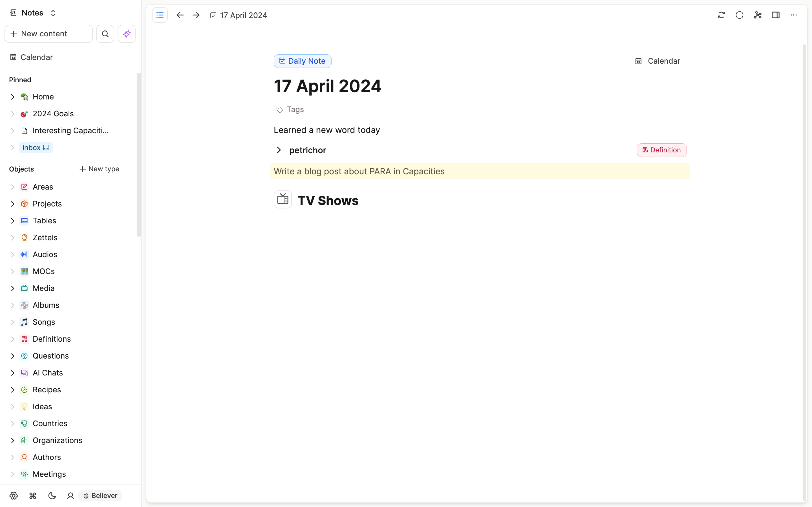The width and height of the screenshot is (812, 507).
Task: Click the dashed circle focus icon
Action: pos(740,15)
